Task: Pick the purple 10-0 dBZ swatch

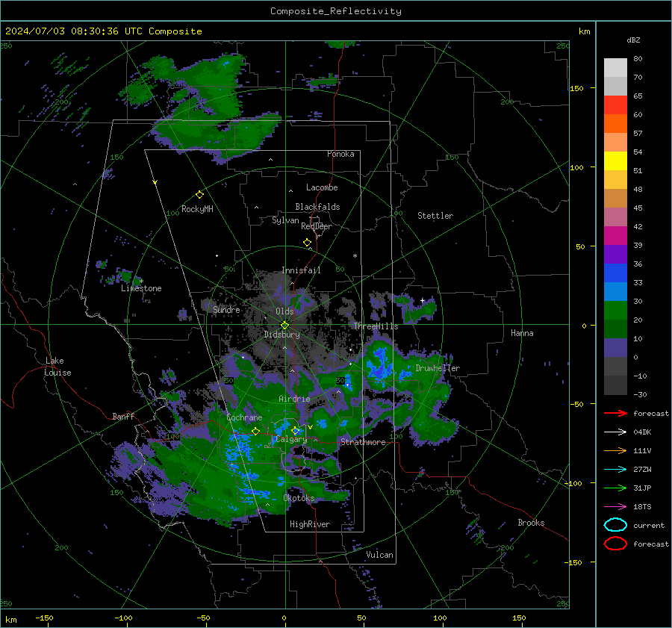Action: (x=615, y=348)
